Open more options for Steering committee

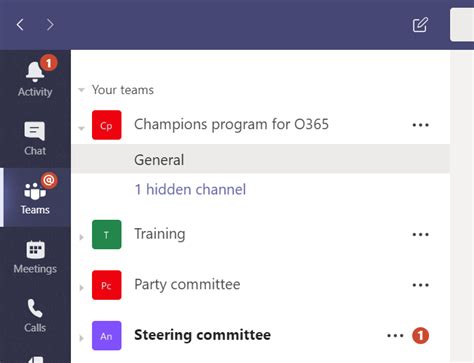[x=395, y=336]
